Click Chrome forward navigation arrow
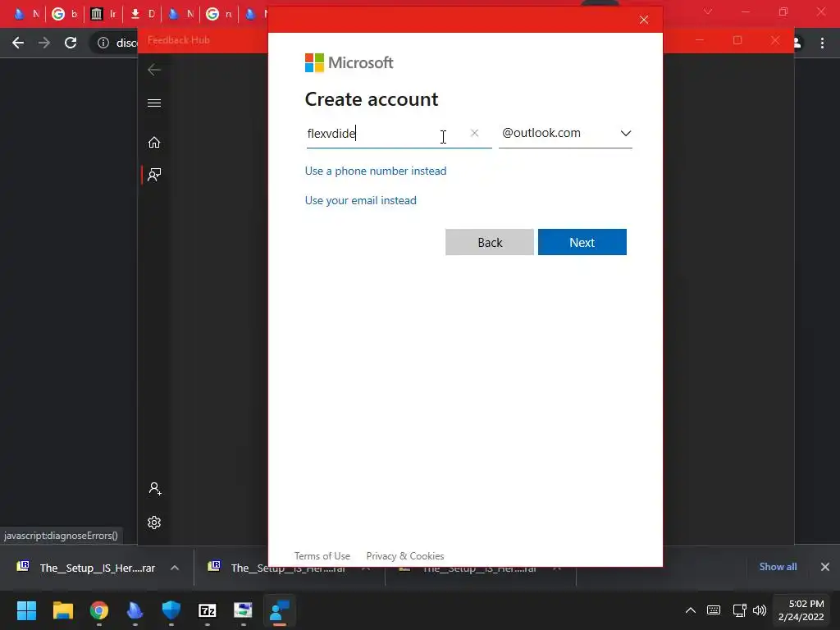 (x=44, y=43)
